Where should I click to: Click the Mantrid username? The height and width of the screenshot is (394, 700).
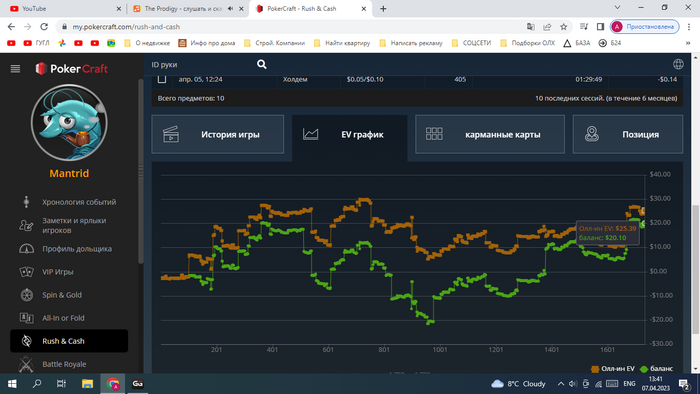point(69,173)
